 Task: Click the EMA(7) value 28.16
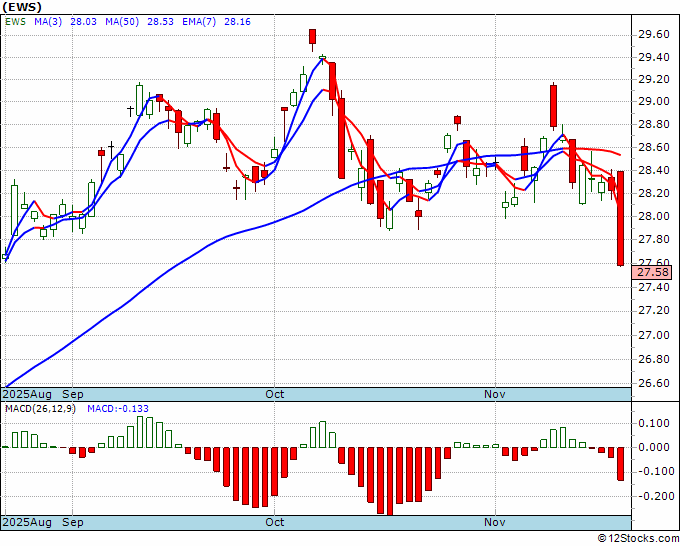[237, 22]
